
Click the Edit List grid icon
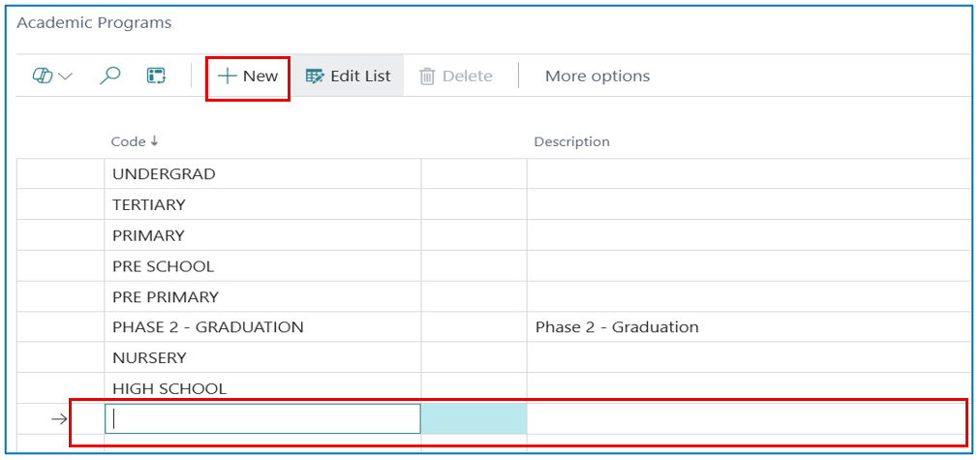pyautogui.click(x=315, y=77)
